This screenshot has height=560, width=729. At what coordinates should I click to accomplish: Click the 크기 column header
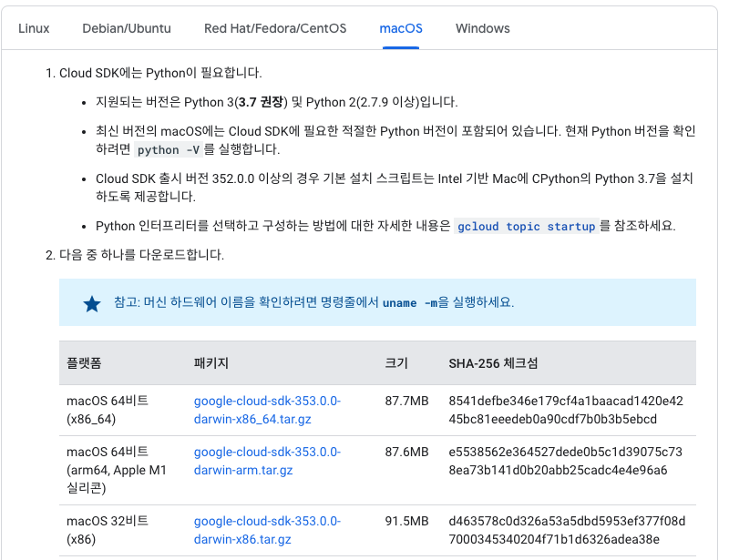[x=396, y=363]
